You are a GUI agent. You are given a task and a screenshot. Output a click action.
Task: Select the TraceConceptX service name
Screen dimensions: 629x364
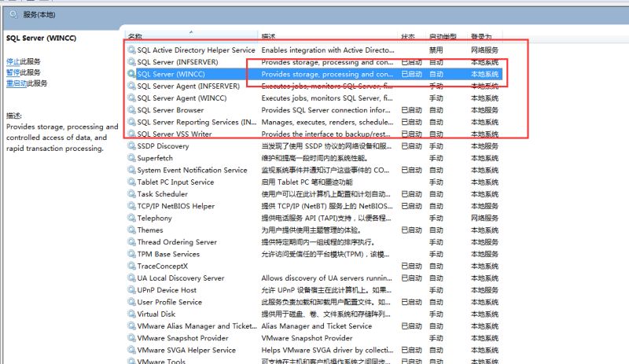pos(163,266)
